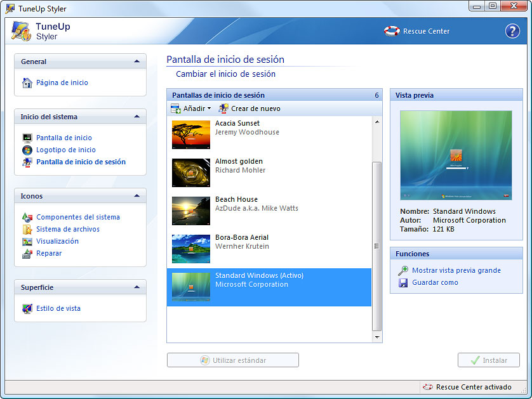532x399 pixels.
Task: Open Pantalla de inicio de sesión link
Action: 81,162
